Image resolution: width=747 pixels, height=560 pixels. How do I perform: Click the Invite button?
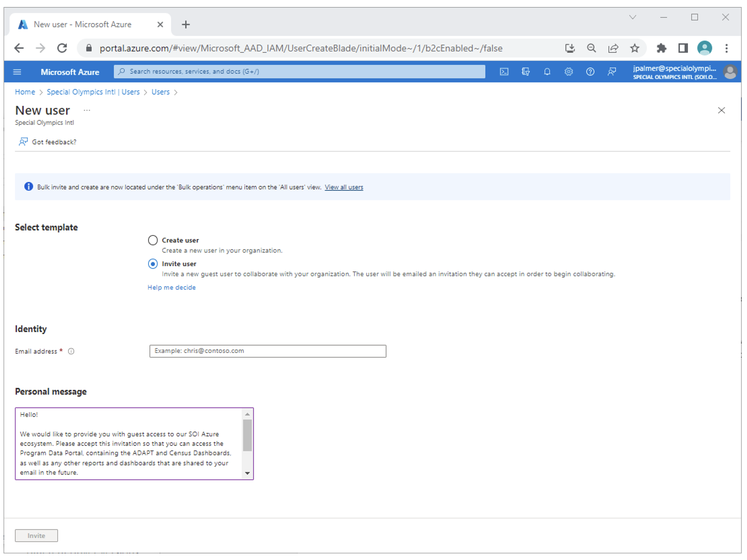coord(36,536)
